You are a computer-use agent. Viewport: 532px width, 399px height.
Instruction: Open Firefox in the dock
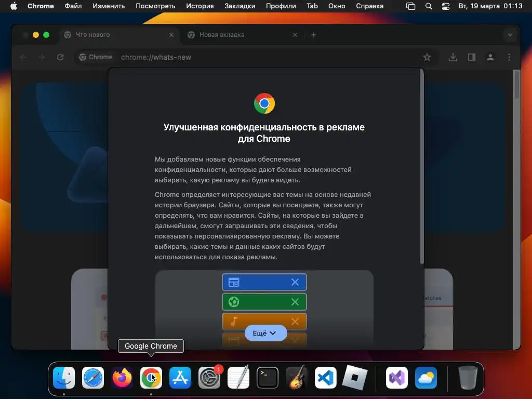click(x=122, y=378)
